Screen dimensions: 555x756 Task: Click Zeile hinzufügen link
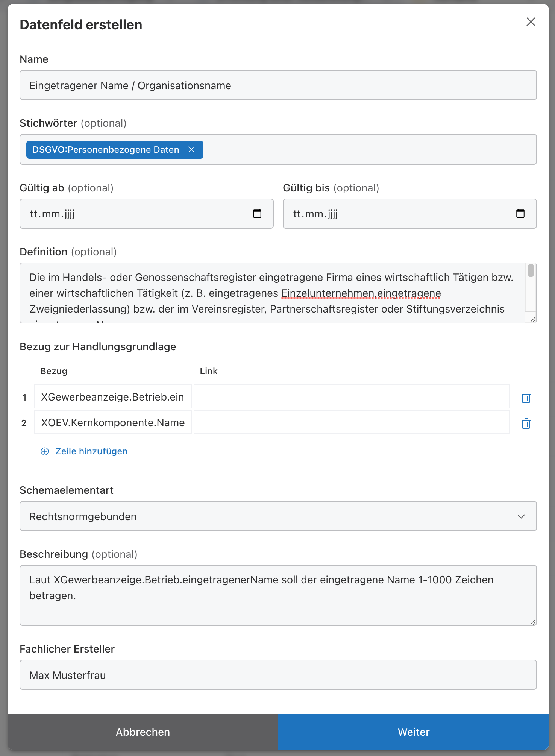[x=91, y=451]
